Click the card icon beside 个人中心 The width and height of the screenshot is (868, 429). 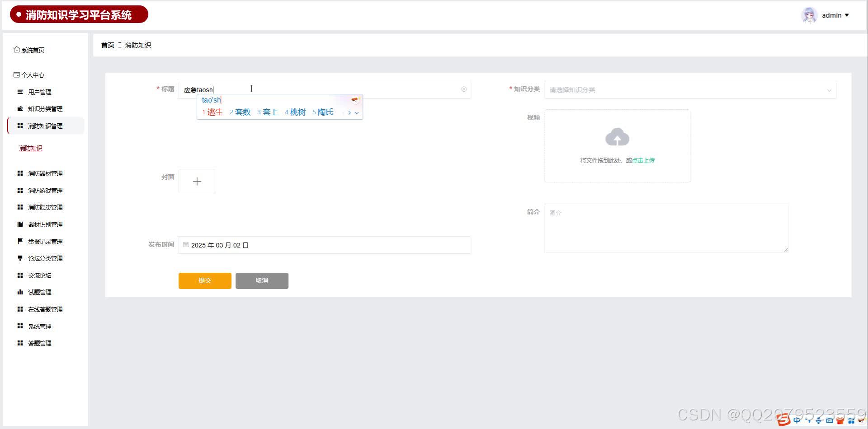point(16,75)
